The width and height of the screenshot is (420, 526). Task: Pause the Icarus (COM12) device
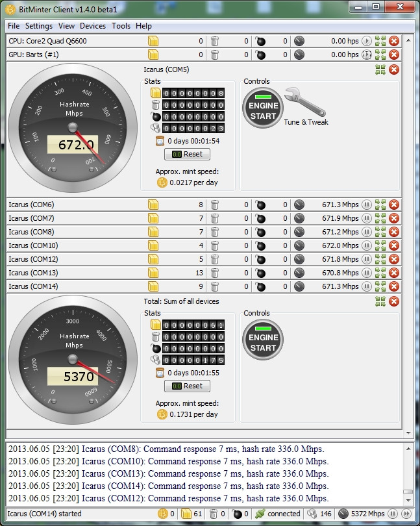click(x=367, y=259)
